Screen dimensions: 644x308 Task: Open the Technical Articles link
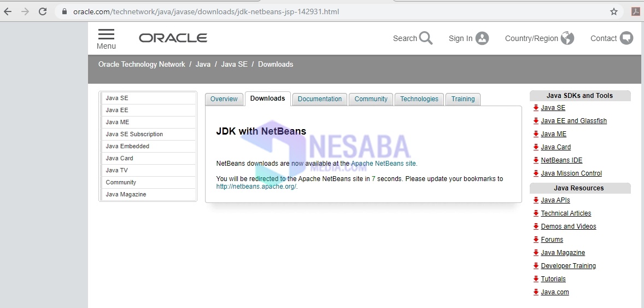click(x=566, y=213)
